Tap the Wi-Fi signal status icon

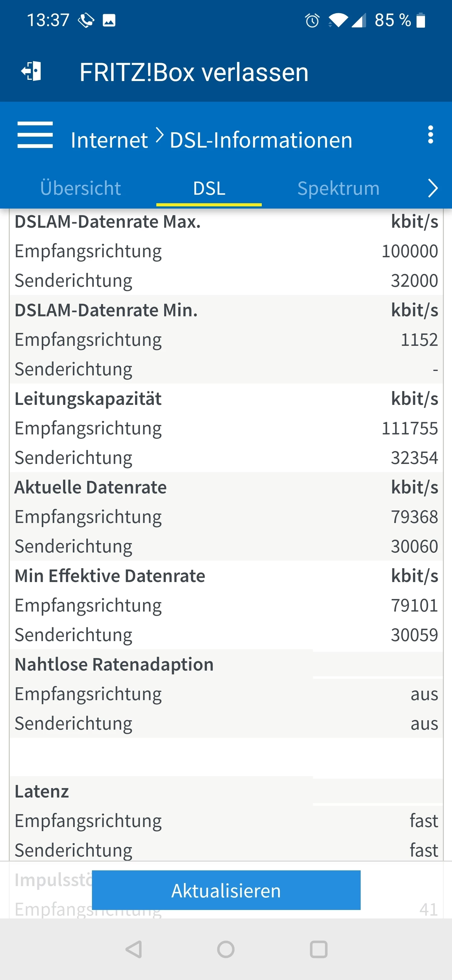337,20
